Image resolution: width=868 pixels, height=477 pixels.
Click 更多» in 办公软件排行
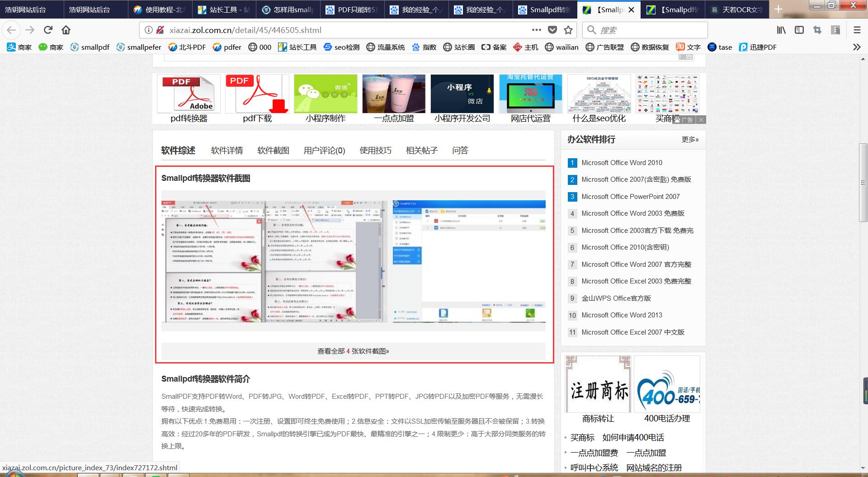click(690, 140)
